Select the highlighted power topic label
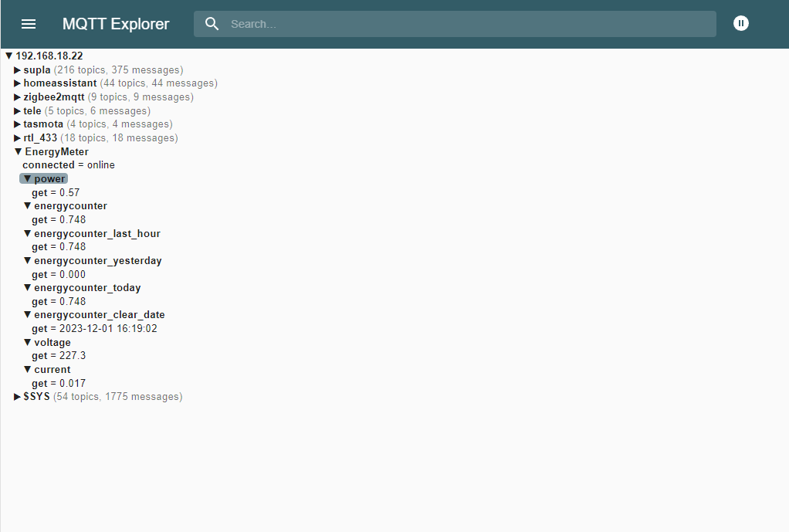The width and height of the screenshot is (789, 532). coord(50,178)
